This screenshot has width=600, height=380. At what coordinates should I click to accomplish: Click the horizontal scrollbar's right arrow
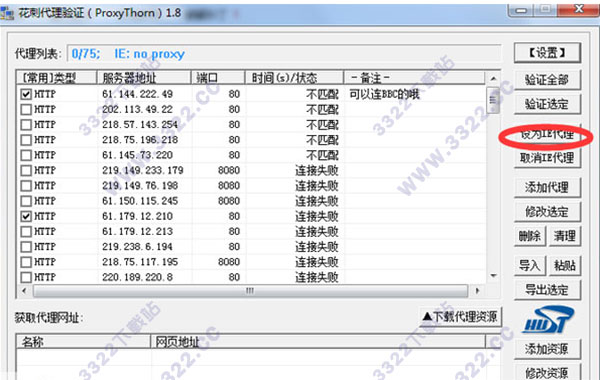tap(477, 291)
